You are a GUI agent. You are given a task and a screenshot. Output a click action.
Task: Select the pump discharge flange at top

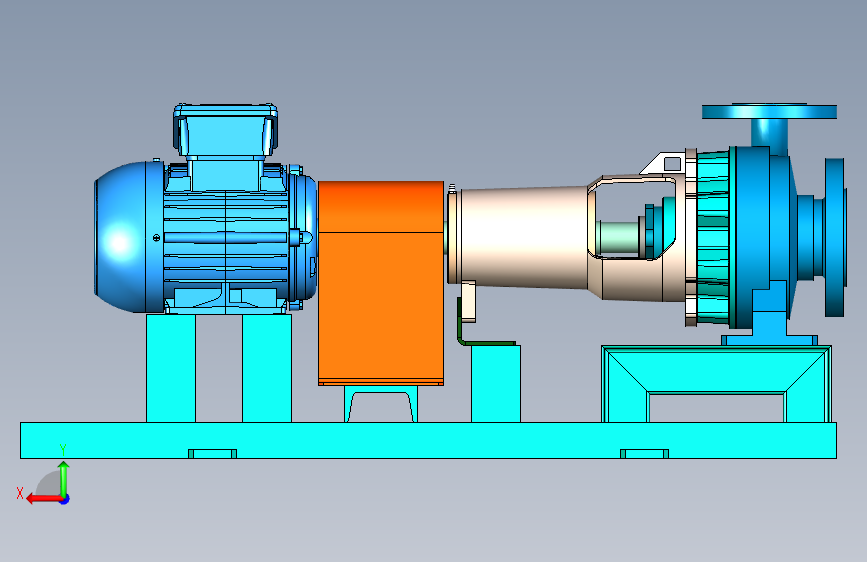(x=769, y=111)
